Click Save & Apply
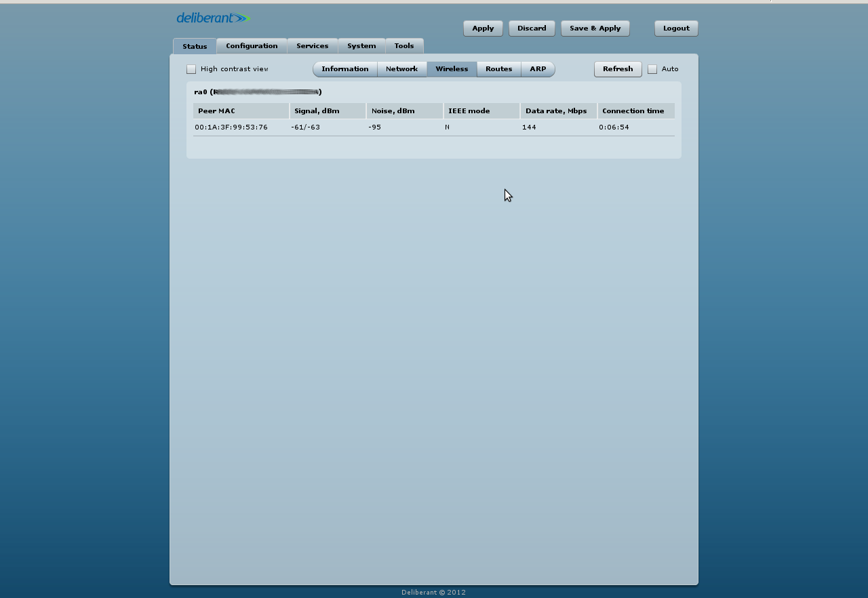 595,28
